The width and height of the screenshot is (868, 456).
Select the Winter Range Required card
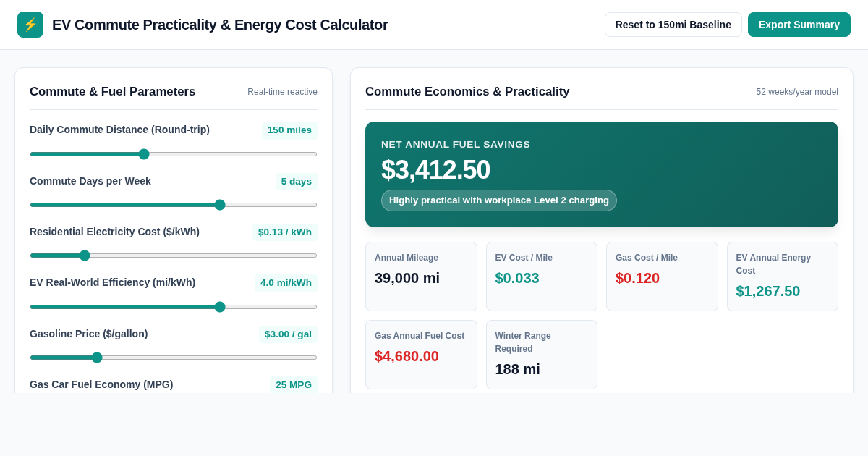pyautogui.click(x=542, y=355)
